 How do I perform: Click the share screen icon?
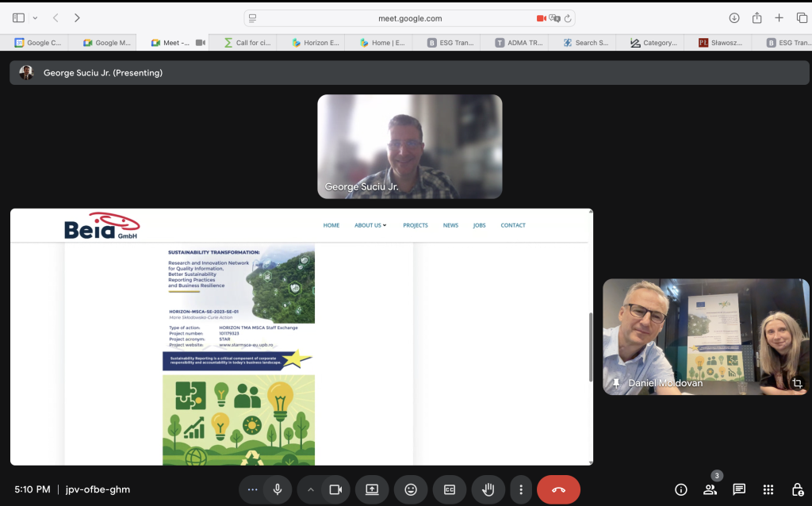(372, 489)
